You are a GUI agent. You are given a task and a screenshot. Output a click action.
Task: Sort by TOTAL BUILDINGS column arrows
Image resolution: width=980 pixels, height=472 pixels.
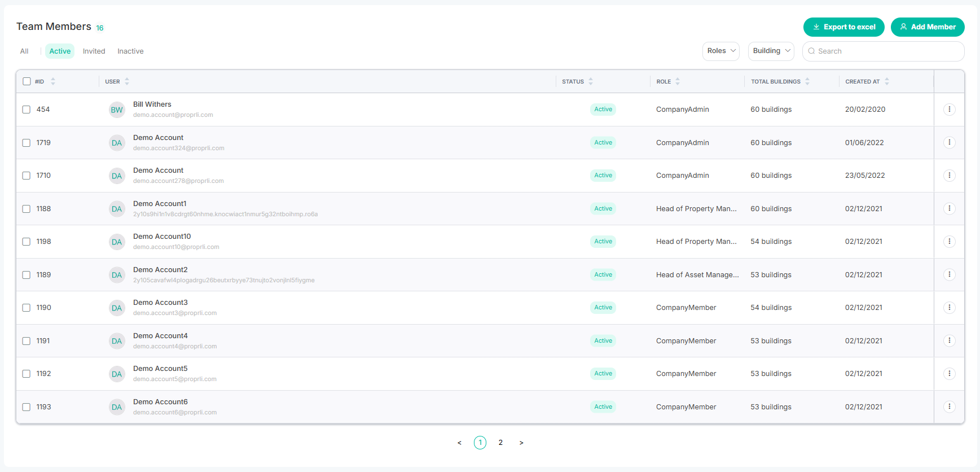(x=807, y=81)
